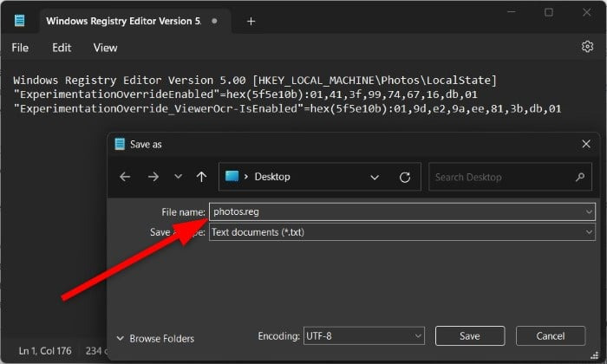The height and width of the screenshot is (364, 607).
Task: Expand Browse Folders
Action: coord(155,339)
